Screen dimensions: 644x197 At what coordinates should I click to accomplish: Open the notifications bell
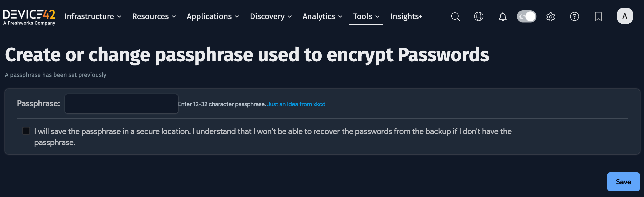(x=502, y=16)
